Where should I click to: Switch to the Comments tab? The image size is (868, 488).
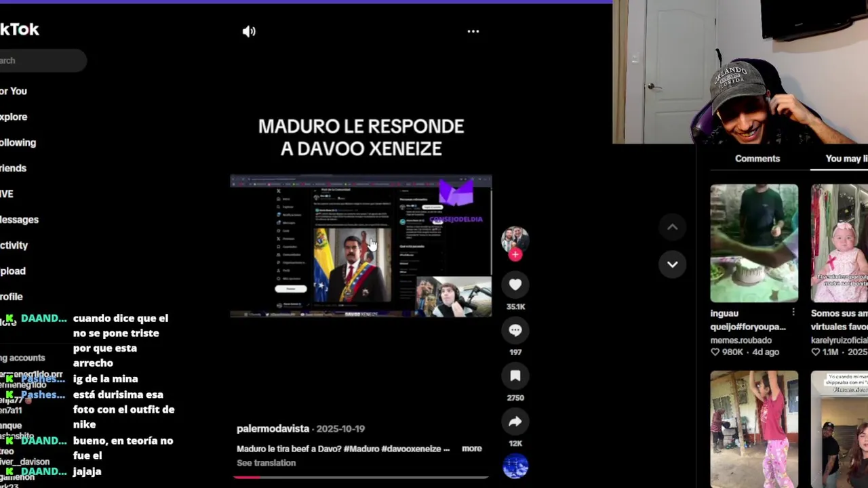pyautogui.click(x=757, y=159)
